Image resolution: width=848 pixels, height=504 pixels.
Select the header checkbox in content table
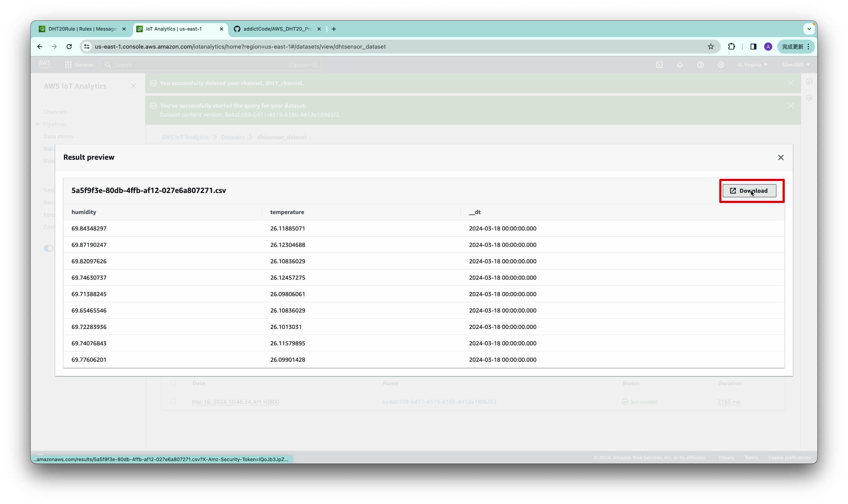pos(173,383)
